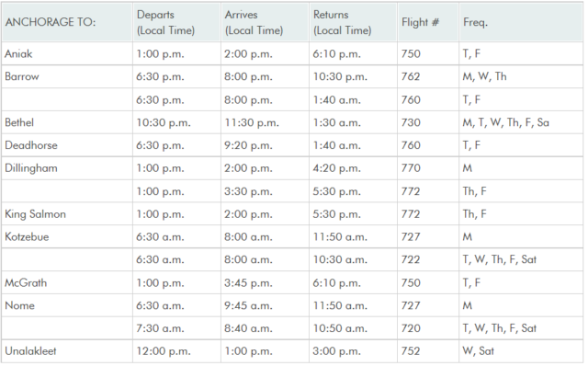Click the Aniak destination cell

pos(67,53)
